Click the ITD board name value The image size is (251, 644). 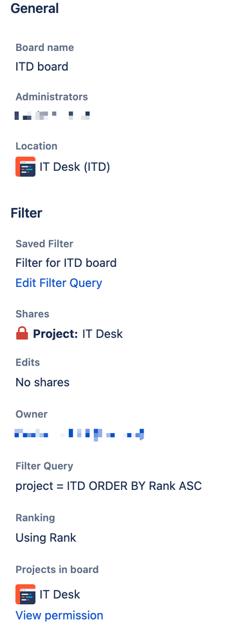(x=42, y=66)
